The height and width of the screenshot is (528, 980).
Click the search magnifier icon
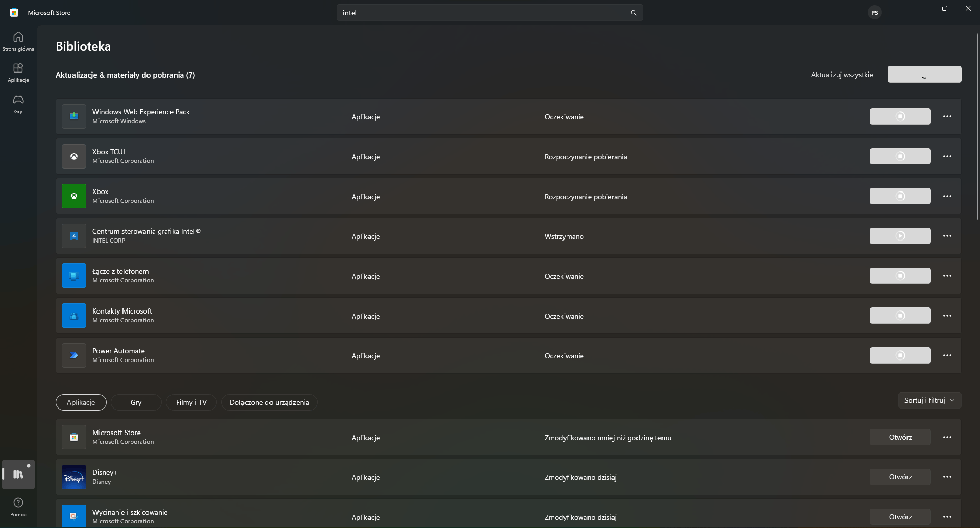(633, 13)
